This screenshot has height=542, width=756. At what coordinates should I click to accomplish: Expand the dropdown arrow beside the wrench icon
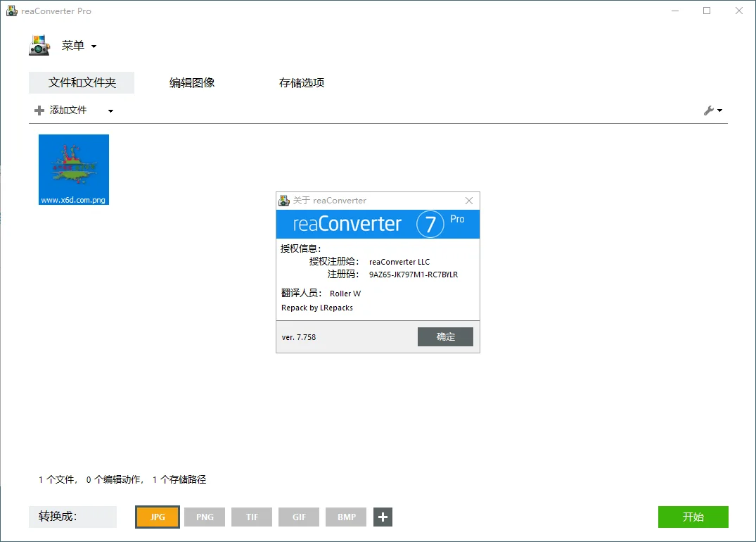[719, 111]
